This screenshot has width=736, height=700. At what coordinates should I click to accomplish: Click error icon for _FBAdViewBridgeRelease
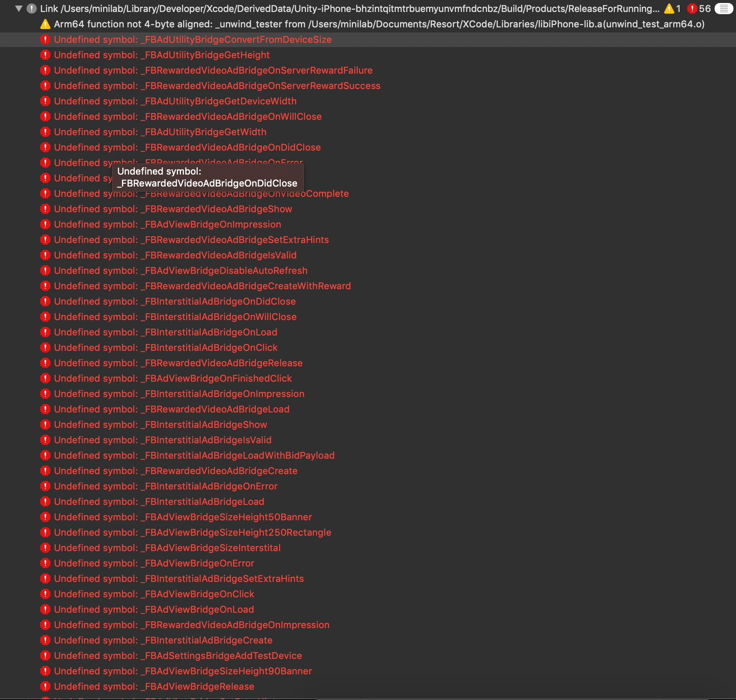(x=45, y=686)
